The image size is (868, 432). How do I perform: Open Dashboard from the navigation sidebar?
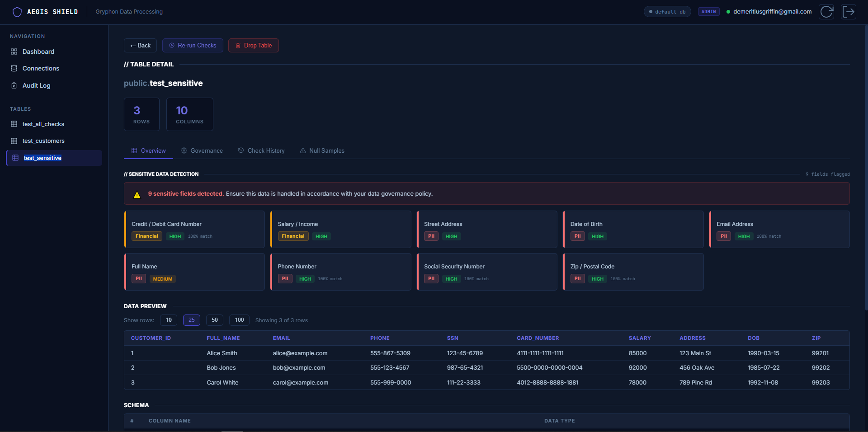[38, 52]
